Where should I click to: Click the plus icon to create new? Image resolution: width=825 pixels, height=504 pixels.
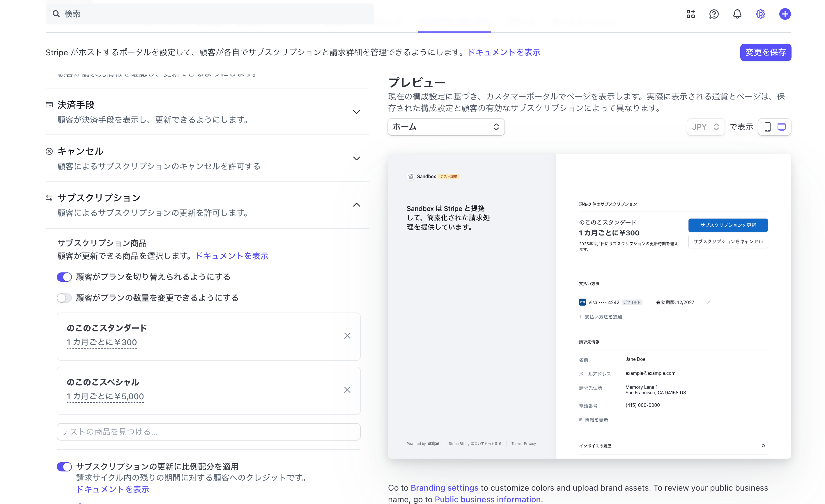(x=785, y=14)
